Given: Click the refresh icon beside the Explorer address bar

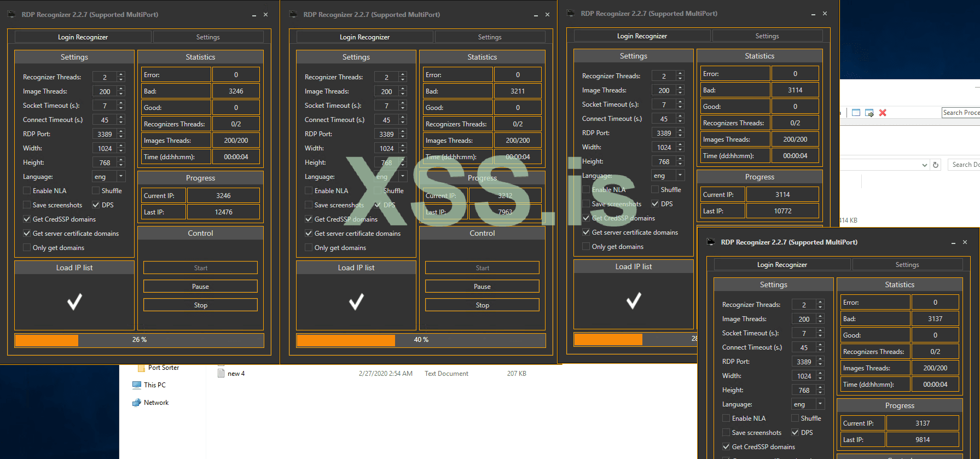Looking at the screenshot, I should tap(936, 165).
